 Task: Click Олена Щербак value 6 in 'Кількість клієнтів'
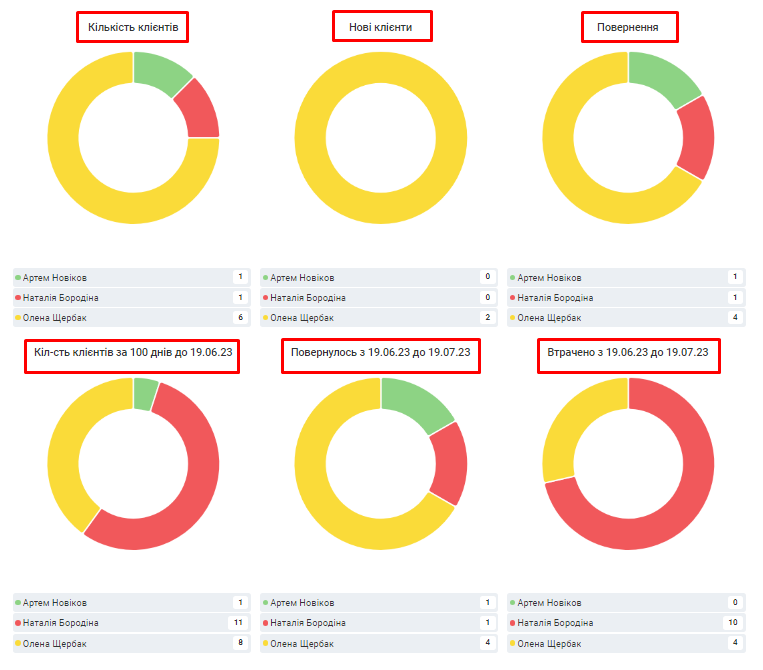click(x=239, y=318)
